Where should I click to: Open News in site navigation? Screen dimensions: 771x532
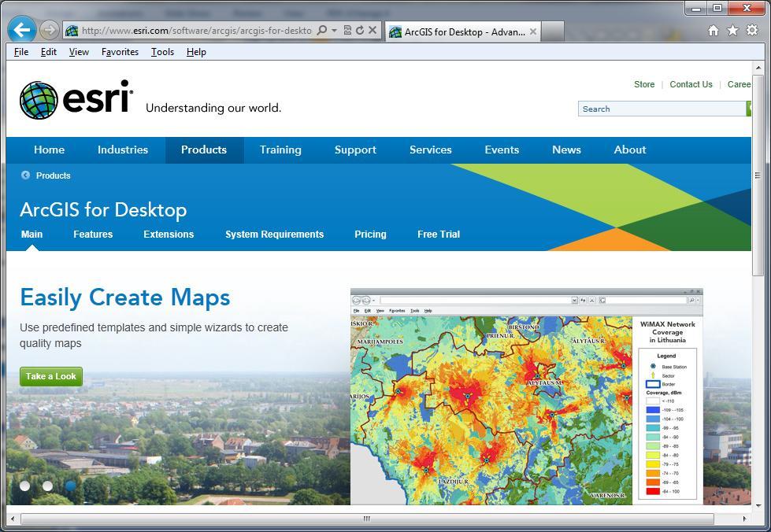tap(566, 150)
